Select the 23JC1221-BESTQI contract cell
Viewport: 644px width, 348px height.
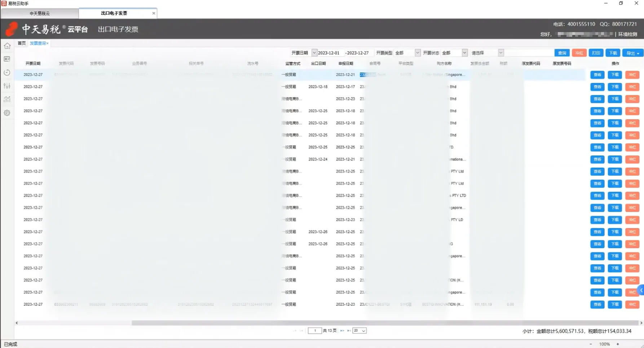(375, 304)
